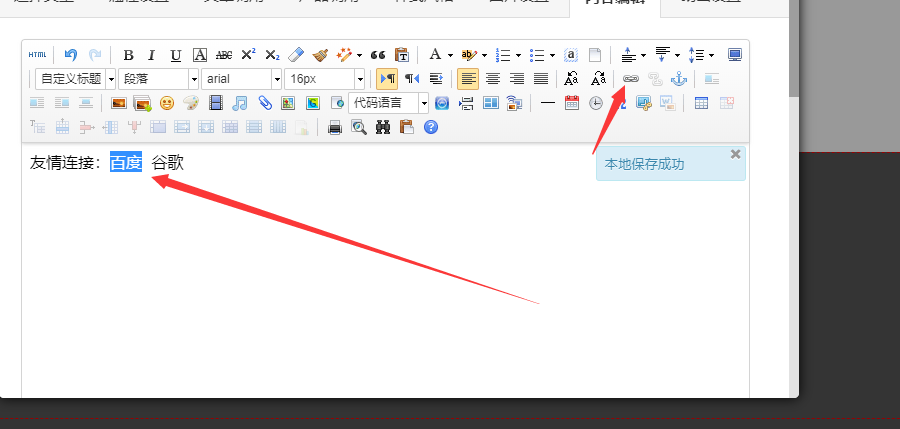The image size is (900, 429).
Task: Click the redo arrow icon
Action: coord(95,55)
